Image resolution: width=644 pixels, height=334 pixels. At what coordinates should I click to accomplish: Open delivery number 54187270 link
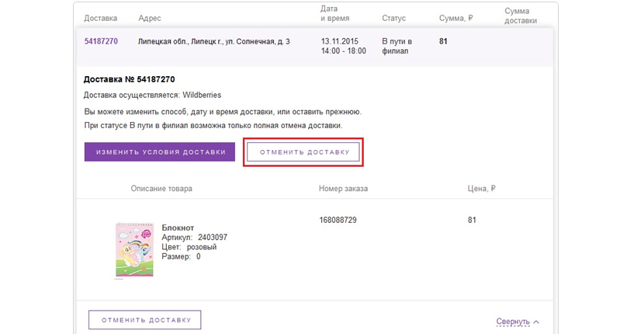[101, 41]
